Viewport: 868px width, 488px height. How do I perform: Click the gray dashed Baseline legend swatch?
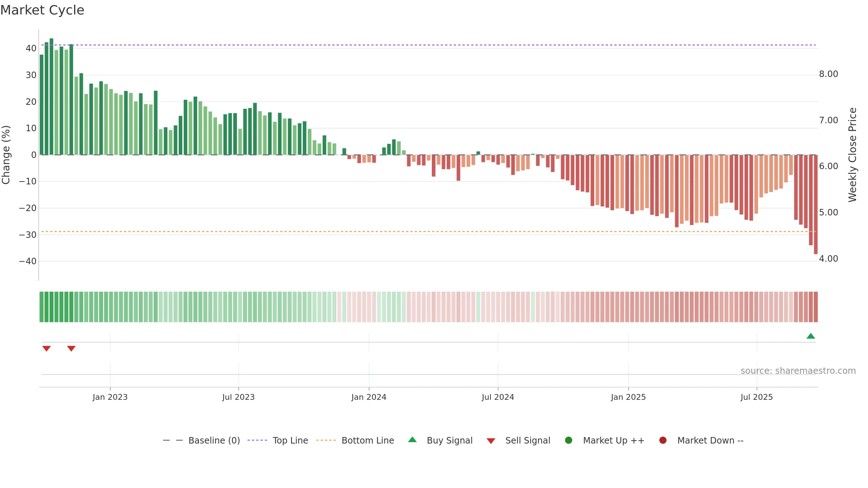click(173, 440)
